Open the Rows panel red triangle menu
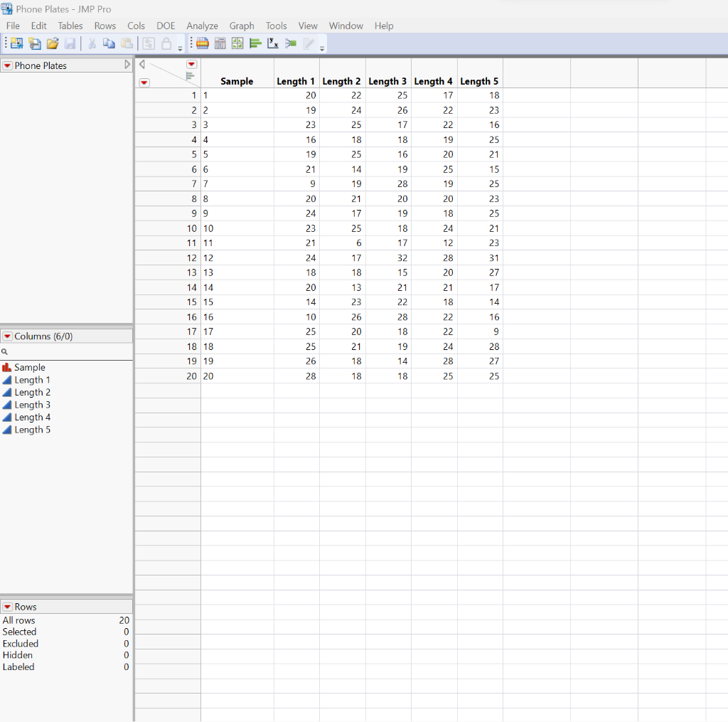Viewport: 728px width, 722px height. (9, 606)
